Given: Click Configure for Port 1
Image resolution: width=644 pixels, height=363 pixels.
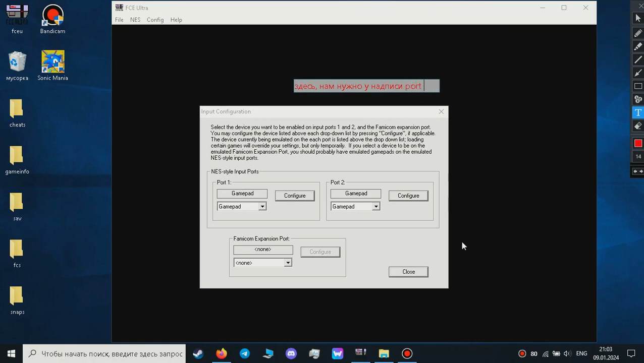Looking at the screenshot, I should point(295,196).
